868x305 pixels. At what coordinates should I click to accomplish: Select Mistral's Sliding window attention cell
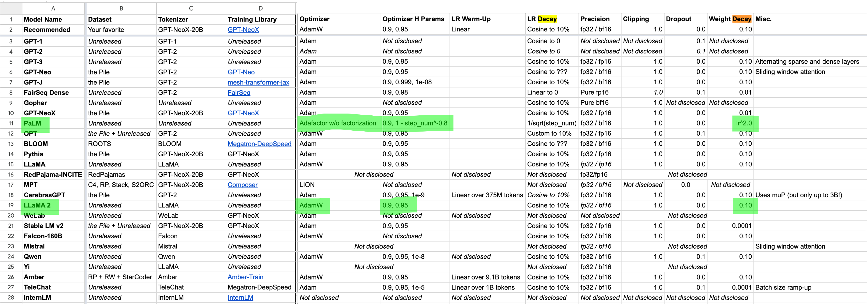pos(810,246)
